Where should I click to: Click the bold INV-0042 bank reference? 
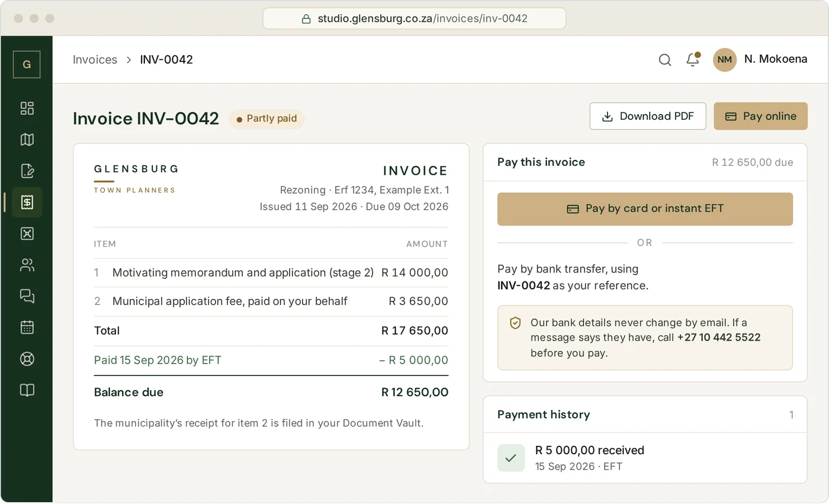(x=523, y=285)
